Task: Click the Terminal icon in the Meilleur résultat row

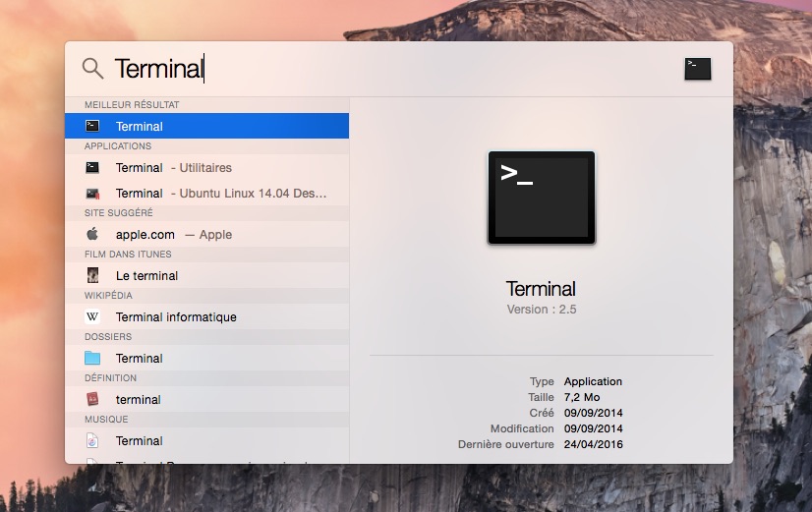Action: [x=92, y=126]
